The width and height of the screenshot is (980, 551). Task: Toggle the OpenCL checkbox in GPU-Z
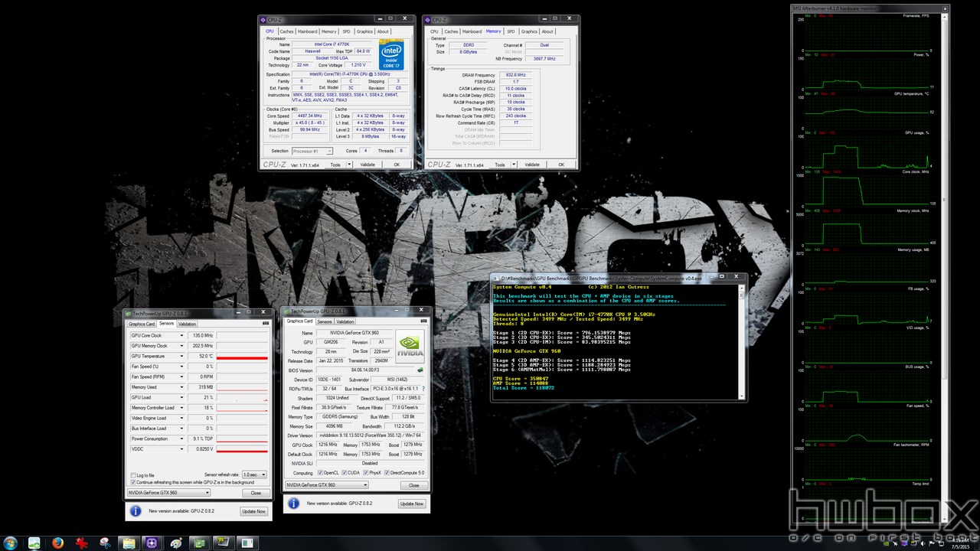coord(320,473)
